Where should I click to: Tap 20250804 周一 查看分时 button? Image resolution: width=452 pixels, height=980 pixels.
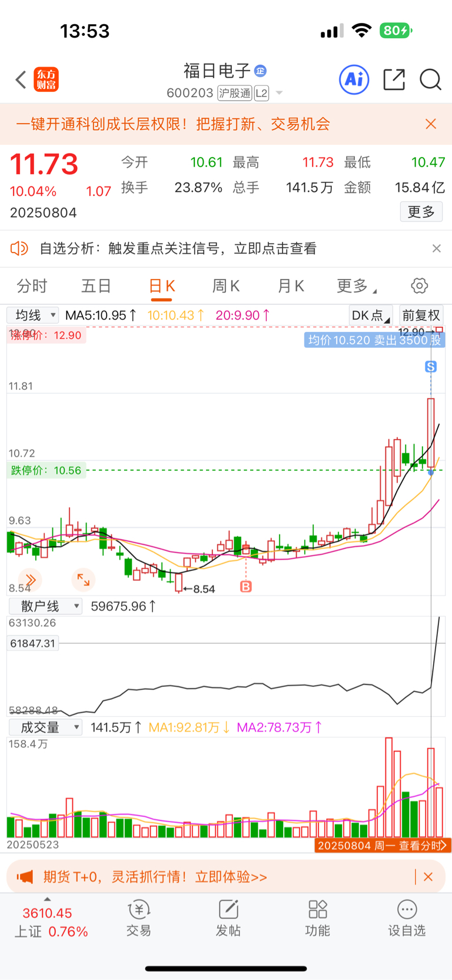tap(383, 846)
